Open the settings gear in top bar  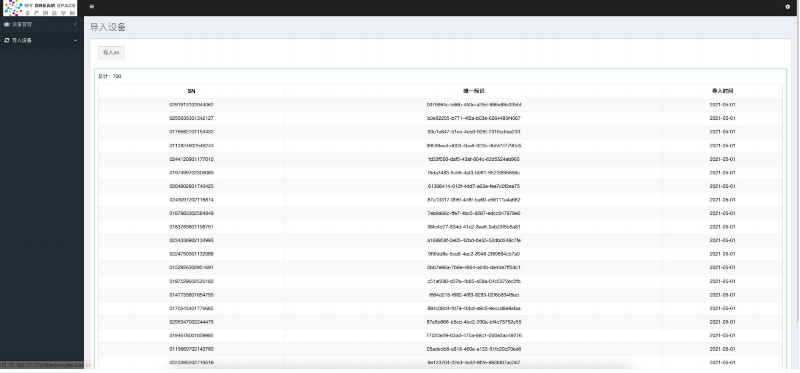tap(787, 7)
